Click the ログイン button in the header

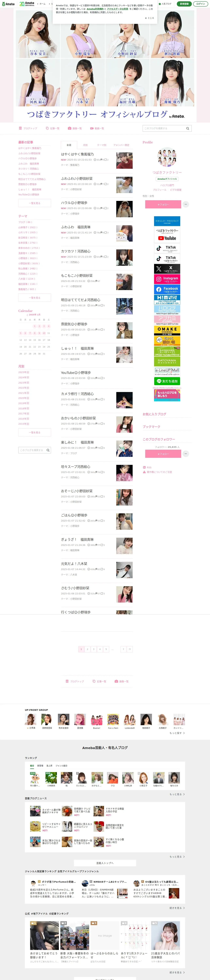click(x=201, y=4)
